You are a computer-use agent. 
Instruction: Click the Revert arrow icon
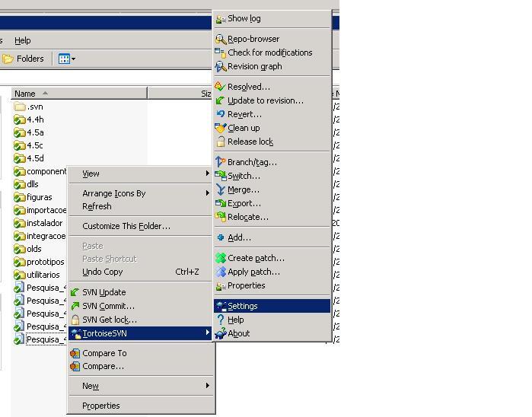pyautogui.click(x=221, y=114)
